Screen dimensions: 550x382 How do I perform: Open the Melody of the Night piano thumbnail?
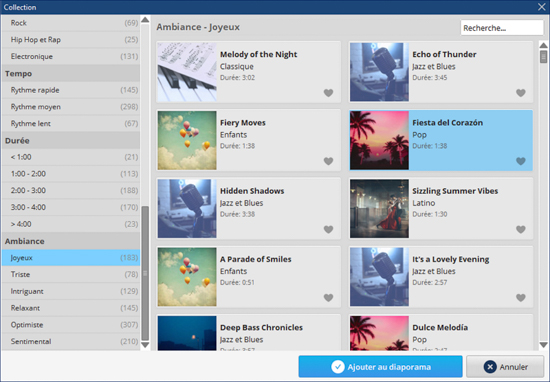pyautogui.click(x=187, y=72)
